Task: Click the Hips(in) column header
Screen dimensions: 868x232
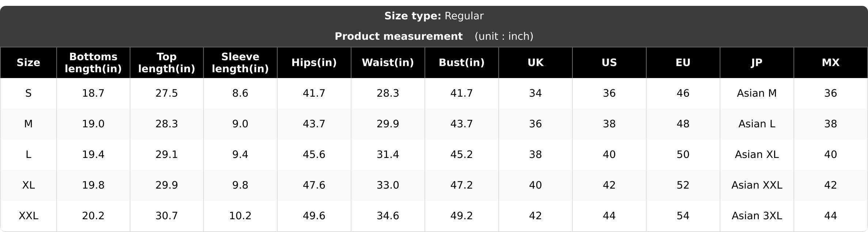Action: tap(314, 63)
